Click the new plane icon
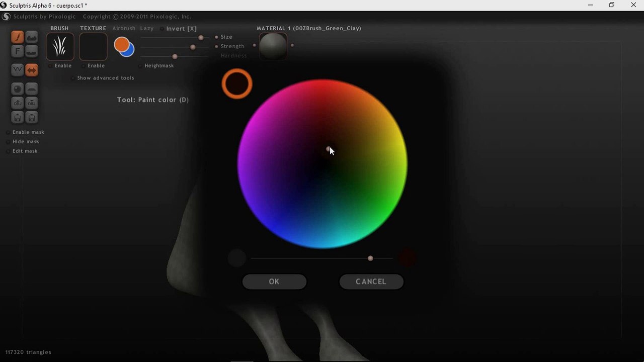 (32, 88)
